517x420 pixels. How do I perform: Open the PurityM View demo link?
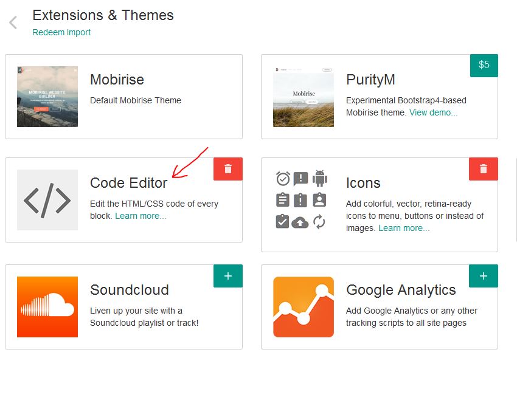433,112
